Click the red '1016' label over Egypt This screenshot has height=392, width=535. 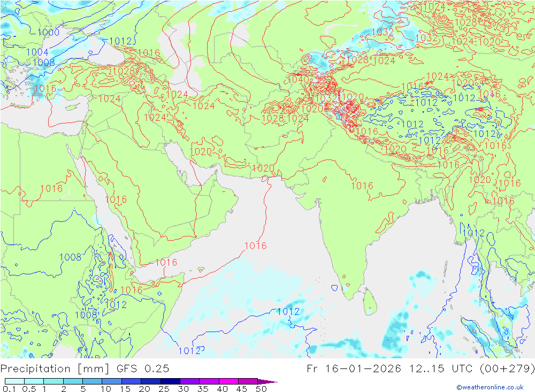[x=51, y=188]
